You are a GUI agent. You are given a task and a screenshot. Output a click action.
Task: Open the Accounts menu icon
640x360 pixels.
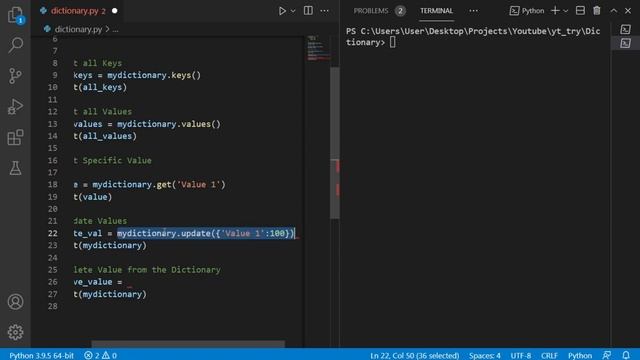16,302
